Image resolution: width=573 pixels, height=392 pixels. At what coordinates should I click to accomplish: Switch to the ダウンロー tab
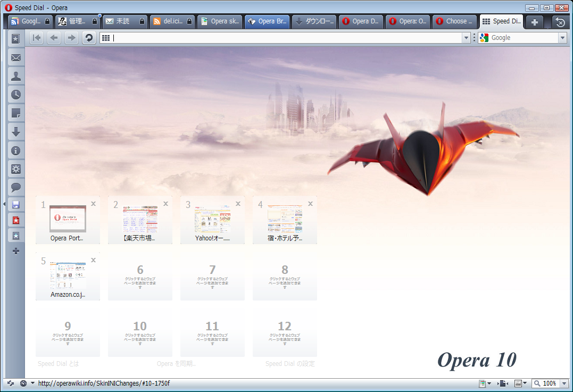tap(314, 22)
